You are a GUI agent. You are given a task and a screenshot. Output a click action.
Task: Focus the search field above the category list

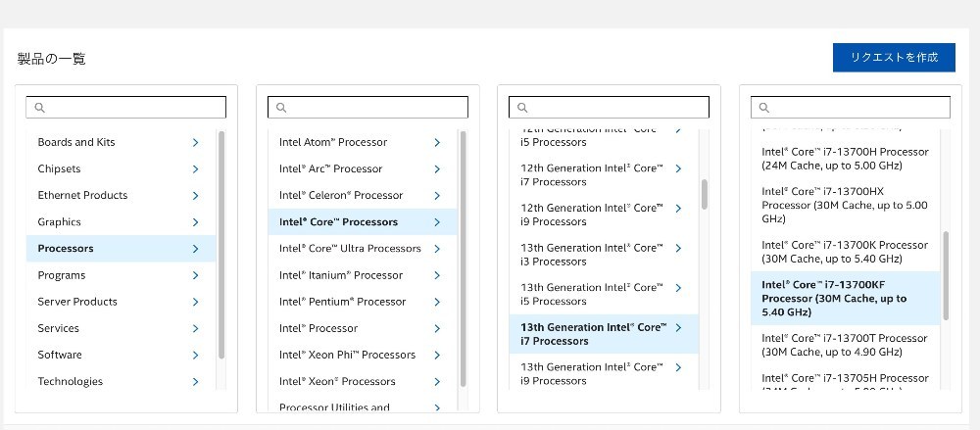tap(125, 108)
